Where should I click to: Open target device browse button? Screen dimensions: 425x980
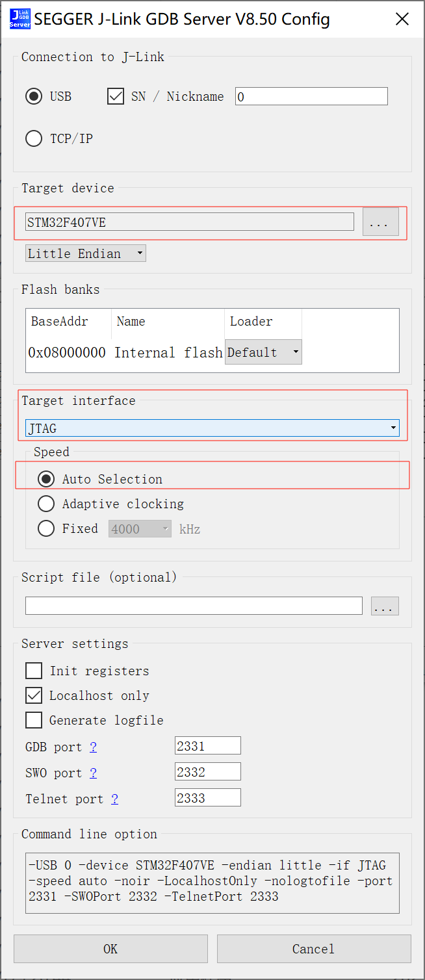pyautogui.click(x=380, y=223)
